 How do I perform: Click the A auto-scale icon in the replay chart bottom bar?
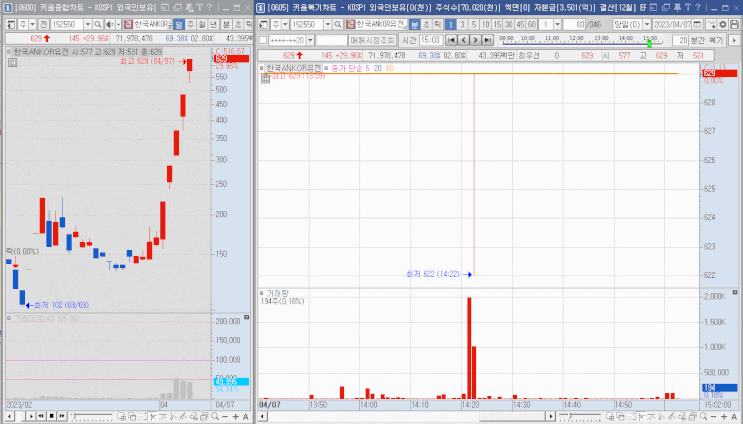pos(734,416)
